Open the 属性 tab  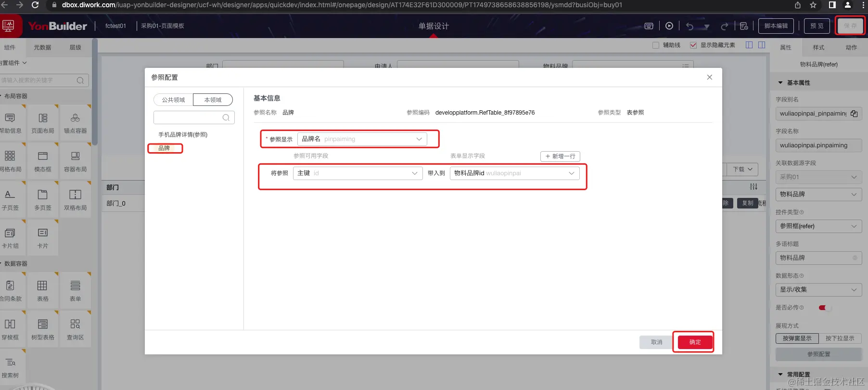(x=786, y=48)
